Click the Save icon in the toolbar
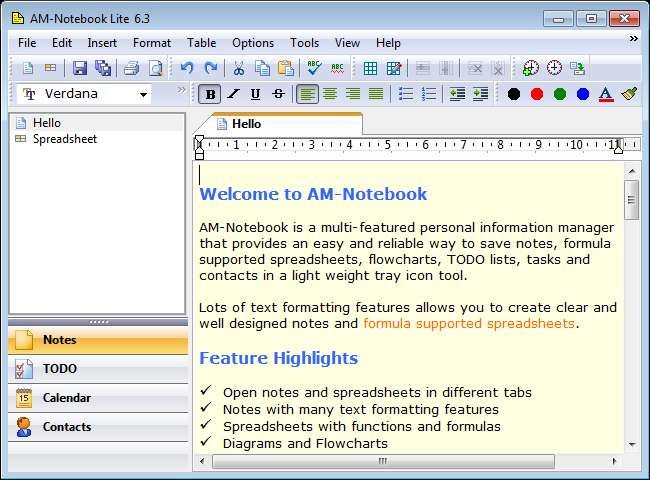Image resolution: width=650 pixels, height=480 pixels. pos(79,68)
